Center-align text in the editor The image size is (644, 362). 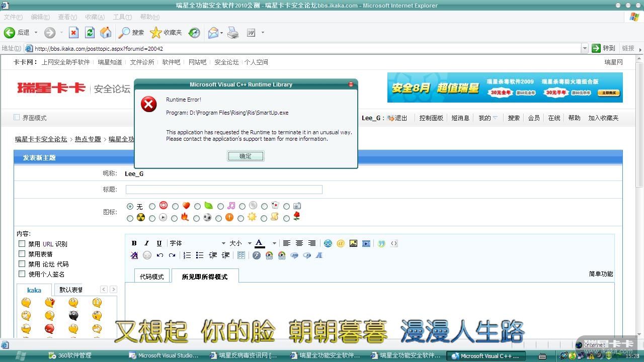click(x=299, y=243)
